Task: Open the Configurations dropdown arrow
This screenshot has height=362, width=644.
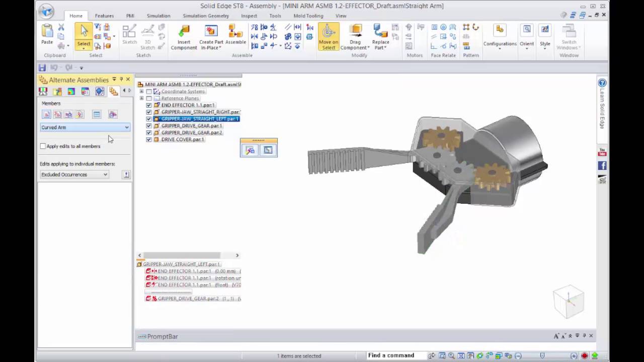Action: click(500, 48)
